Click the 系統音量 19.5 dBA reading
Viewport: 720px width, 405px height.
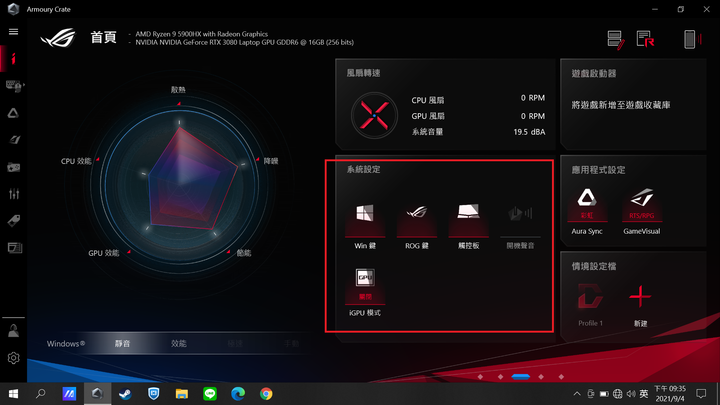tap(478, 132)
